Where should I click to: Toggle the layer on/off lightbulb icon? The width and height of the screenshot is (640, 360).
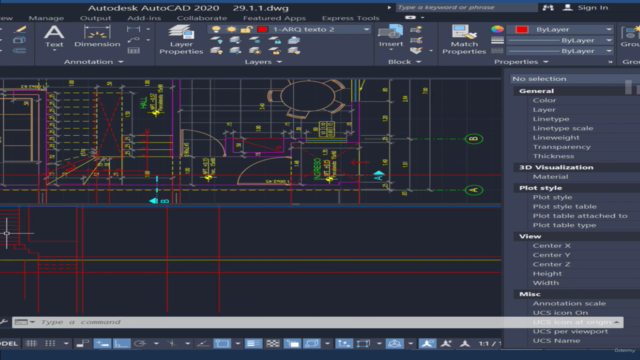click(x=216, y=29)
